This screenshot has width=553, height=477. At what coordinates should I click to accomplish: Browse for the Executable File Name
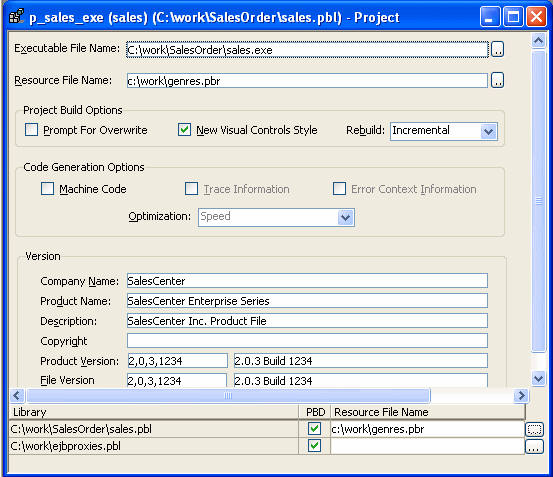(497, 49)
